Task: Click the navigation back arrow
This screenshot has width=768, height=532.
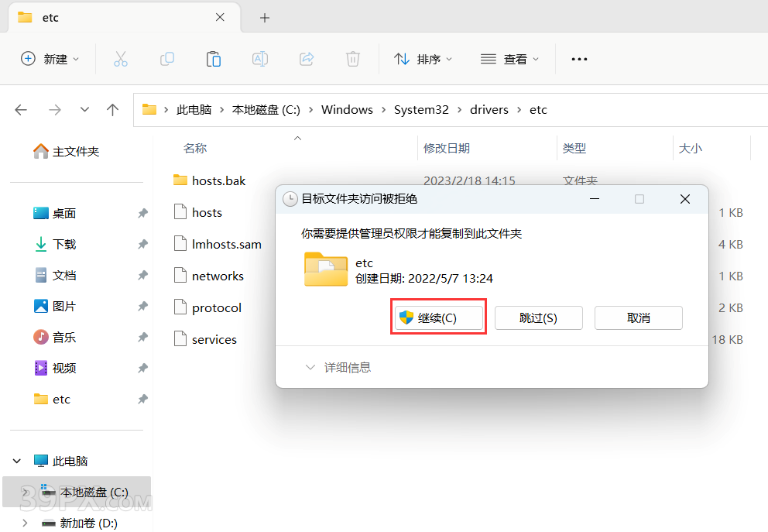Action: point(21,109)
